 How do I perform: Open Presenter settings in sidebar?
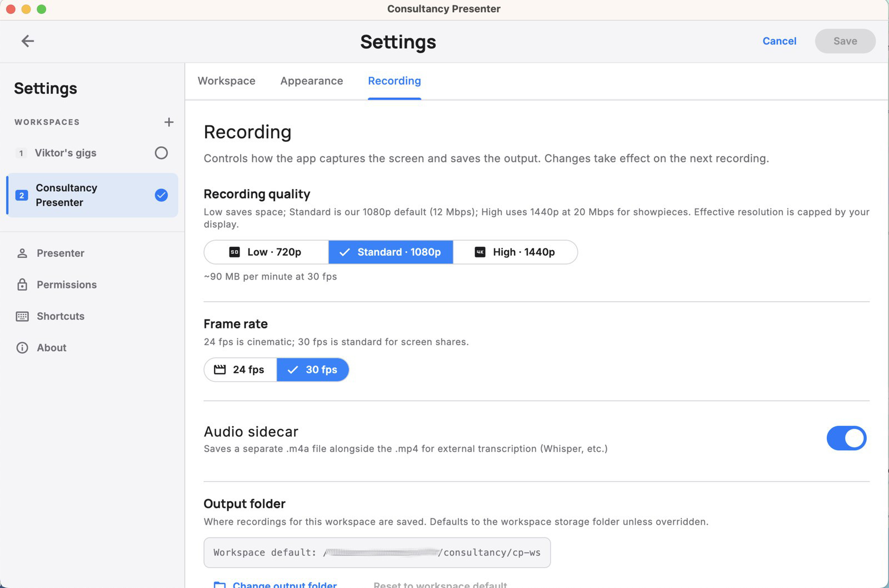pyautogui.click(x=60, y=253)
